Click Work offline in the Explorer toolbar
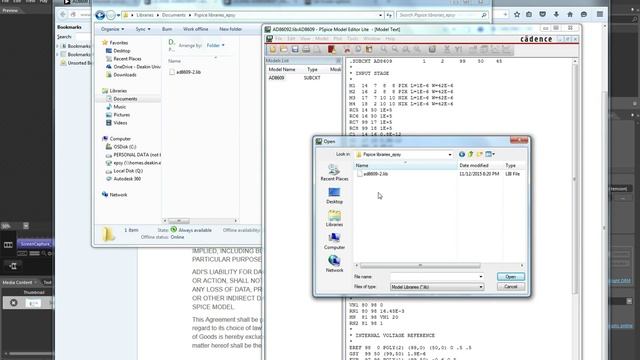This screenshot has width=640, height=360. pos(196,29)
